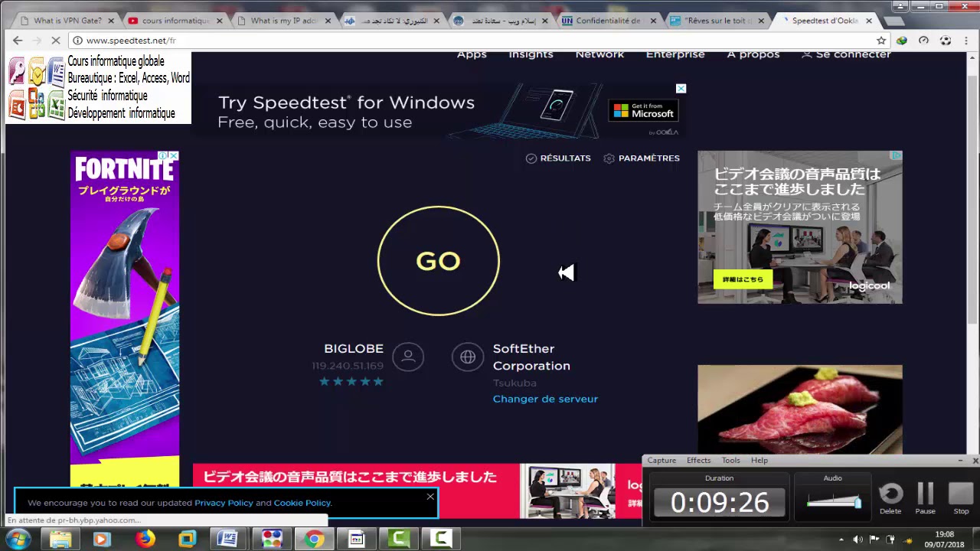Open Windows Media Player in the taskbar

(102, 540)
